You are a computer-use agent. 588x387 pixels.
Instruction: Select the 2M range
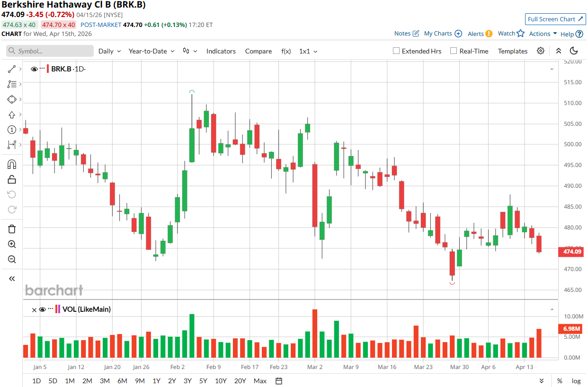(87, 381)
